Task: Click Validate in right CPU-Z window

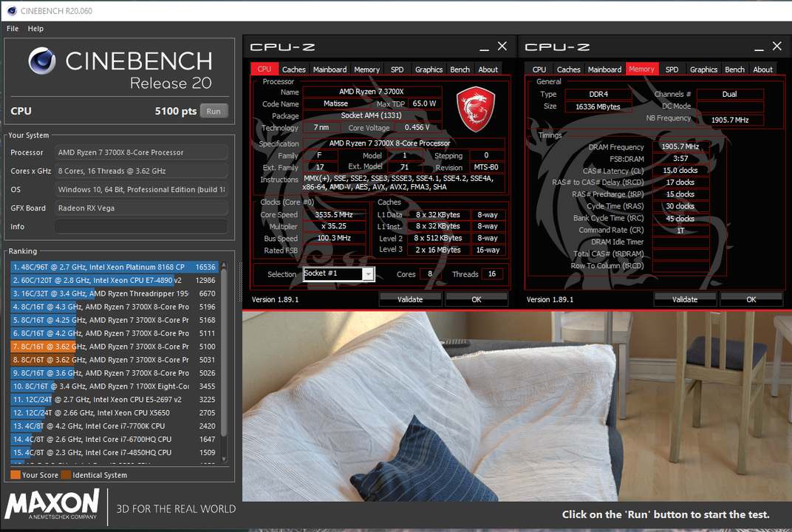Action: pos(685,299)
